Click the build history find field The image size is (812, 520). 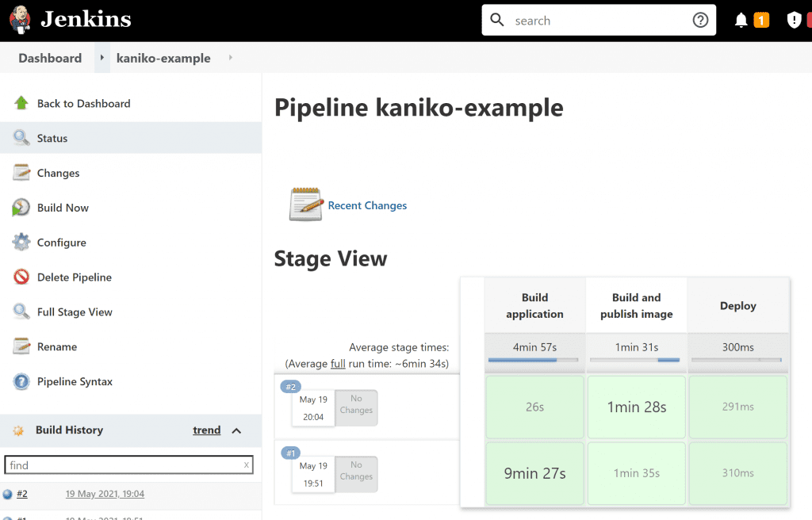point(123,465)
